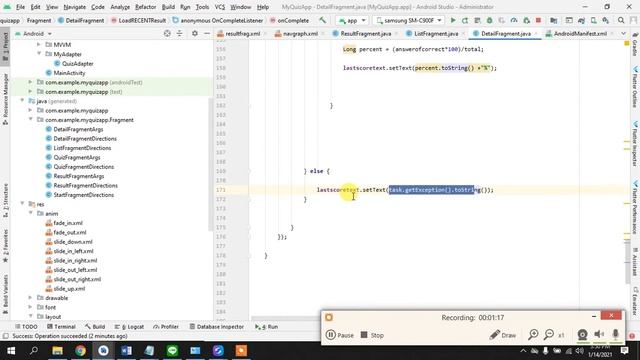Open Microsoft Word from the taskbar
Viewport: 640px width, 360px height.
[x=127, y=351]
